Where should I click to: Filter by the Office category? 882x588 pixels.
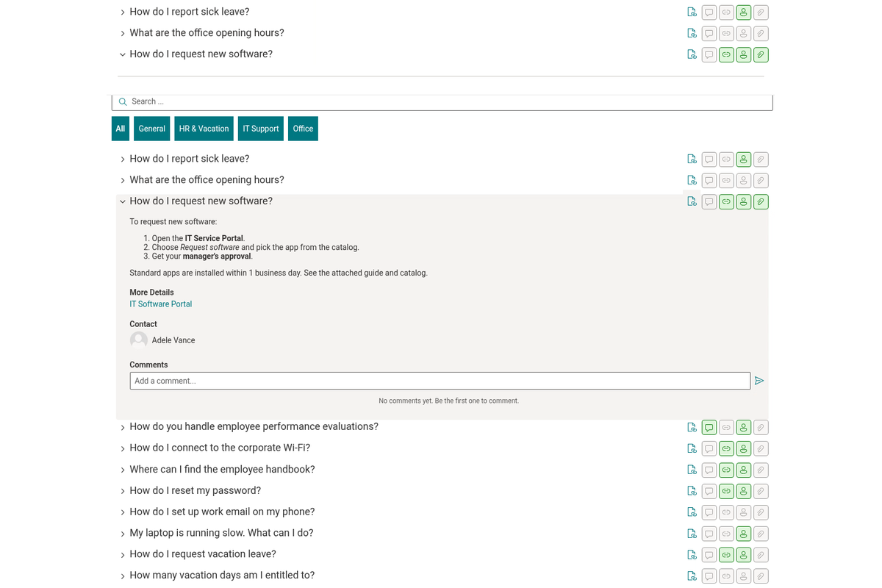pos(303,129)
